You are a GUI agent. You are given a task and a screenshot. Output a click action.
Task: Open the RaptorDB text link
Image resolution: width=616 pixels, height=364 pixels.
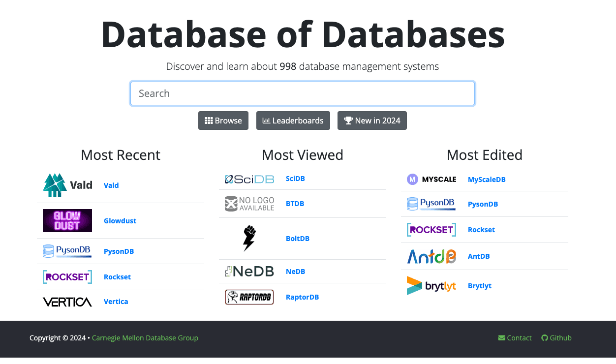coord(302,297)
